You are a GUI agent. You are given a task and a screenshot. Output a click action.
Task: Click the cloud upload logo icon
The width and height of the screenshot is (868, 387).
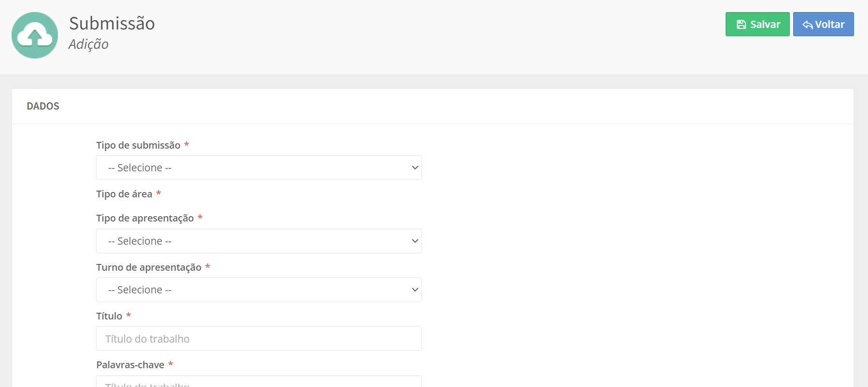tap(35, 35)
